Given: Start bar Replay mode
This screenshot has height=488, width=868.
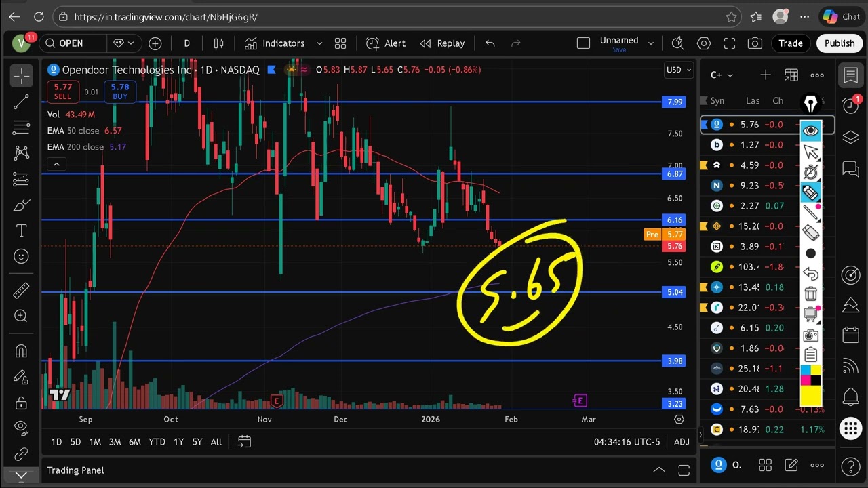Looking at the screenshot, I should pyautogui.click(x=442, y=43).
